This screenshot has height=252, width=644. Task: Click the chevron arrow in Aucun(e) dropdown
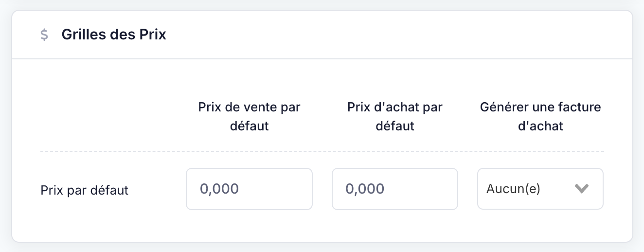pyautogui.click(x=582, y=189)
